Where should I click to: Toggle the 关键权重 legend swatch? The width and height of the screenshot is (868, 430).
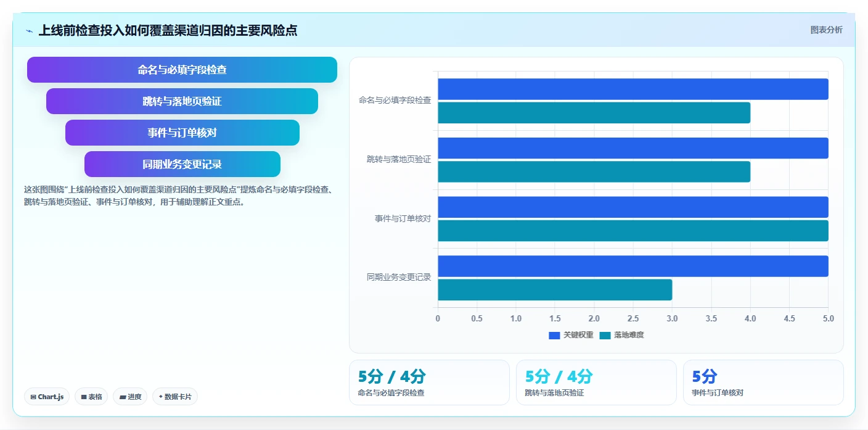554,335
